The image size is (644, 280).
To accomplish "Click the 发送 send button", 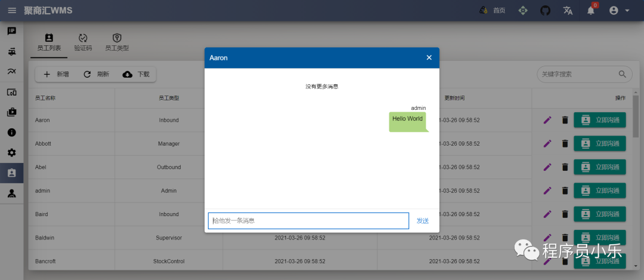I will click(x=423, y=221).
